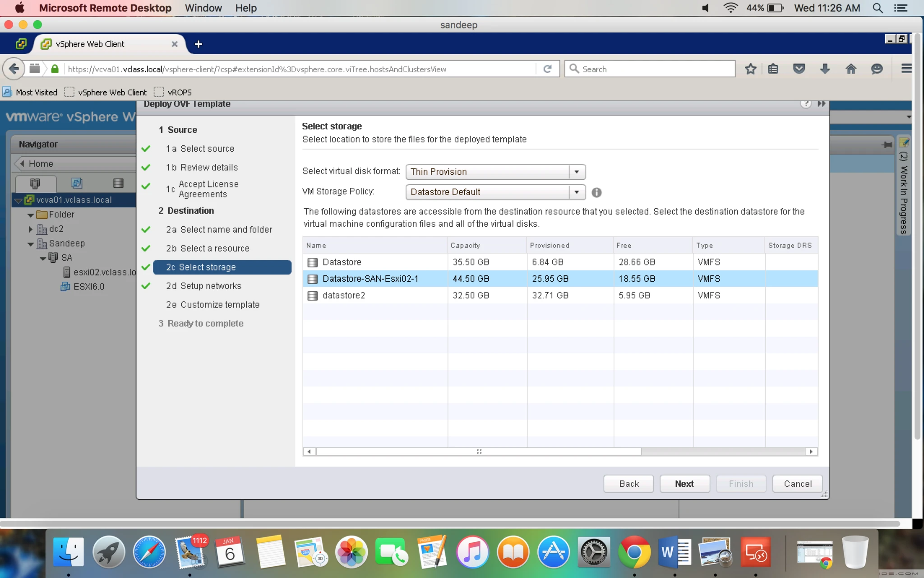This screenshot has height=578, width=924.
Task: Click the pin icon on the Navigator panel
Action: (887, 144)
